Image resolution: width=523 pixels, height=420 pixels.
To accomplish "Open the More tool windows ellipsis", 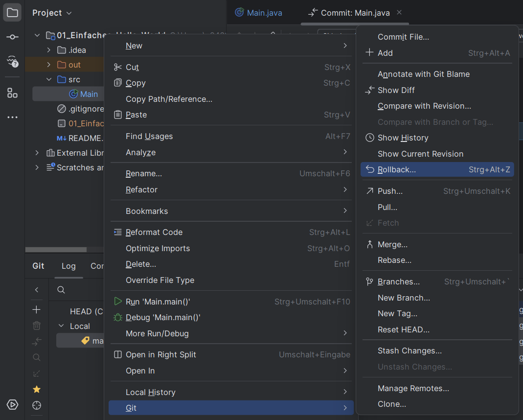I will point(12,117).
